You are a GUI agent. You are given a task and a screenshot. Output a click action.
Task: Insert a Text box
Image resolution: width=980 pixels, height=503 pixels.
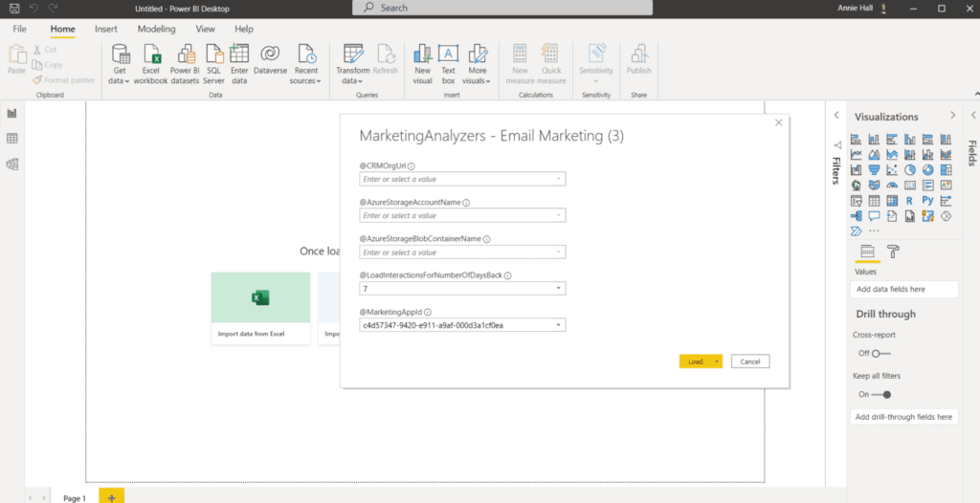448,64
